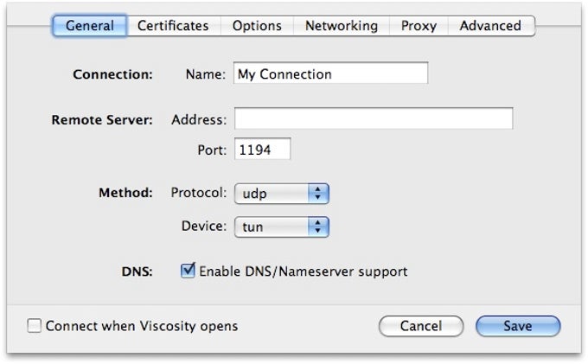Viewport: 588px width, 364px height.
Task: Open the Protocol dropdown showing udp
Action: (273, 193)
